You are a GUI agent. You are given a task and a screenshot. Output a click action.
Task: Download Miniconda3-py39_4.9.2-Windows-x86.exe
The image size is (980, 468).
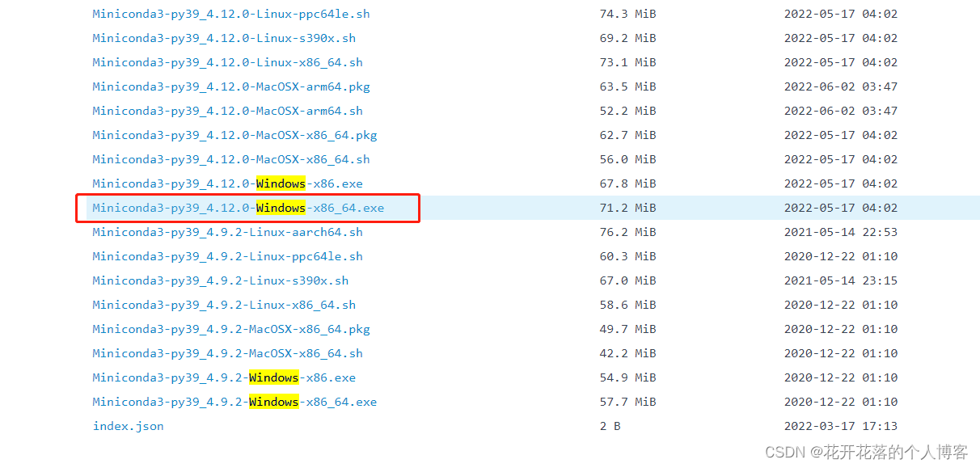click(x=224, y=377)
